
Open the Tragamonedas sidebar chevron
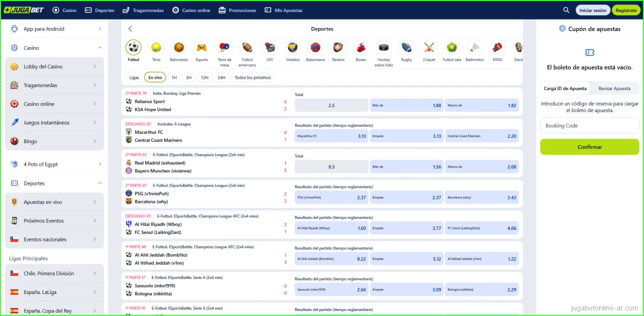[94, 85]
